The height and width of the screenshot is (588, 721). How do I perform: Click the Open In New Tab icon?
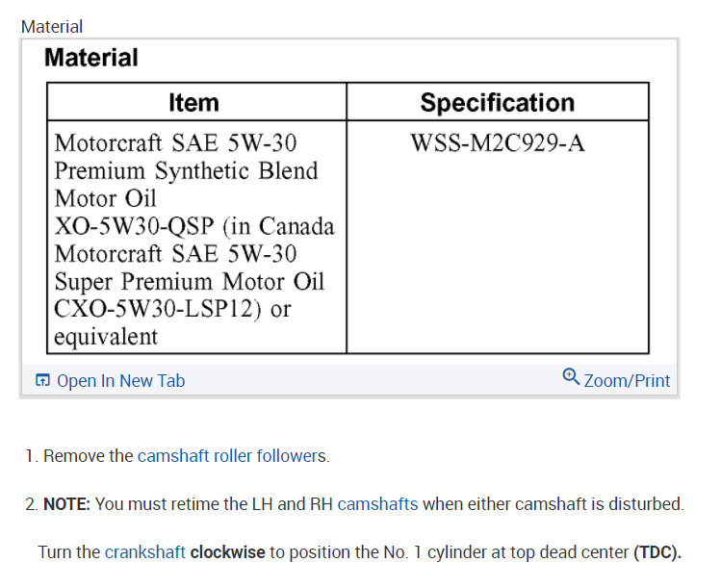pos(41,381)
